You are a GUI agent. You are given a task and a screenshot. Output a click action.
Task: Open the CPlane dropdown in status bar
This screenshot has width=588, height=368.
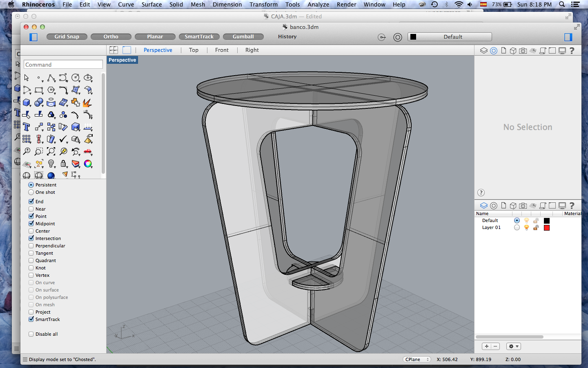[x=416, y=359]
